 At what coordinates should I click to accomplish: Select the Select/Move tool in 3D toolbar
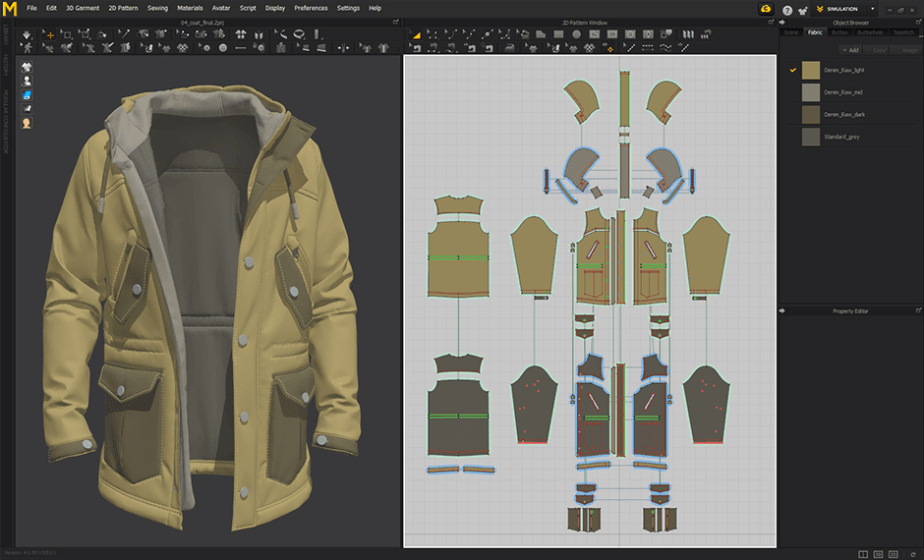pyautogui.click(x=50, y=34)
